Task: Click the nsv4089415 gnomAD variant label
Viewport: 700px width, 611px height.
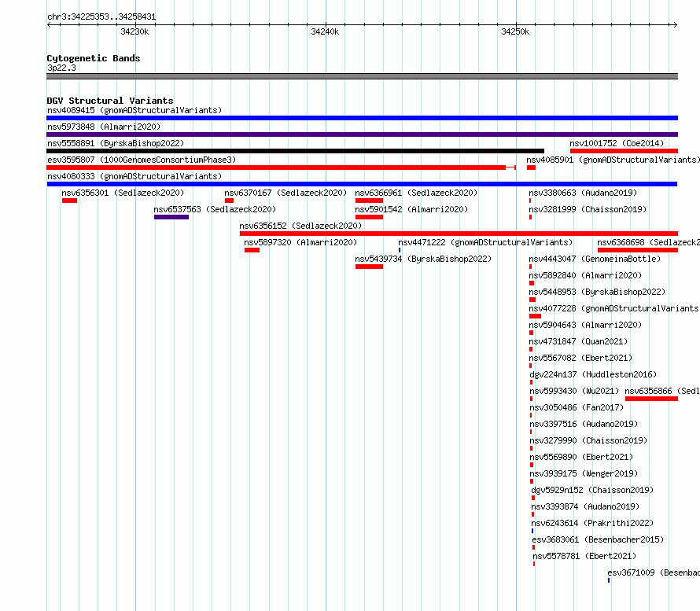Action: [134, 110]
